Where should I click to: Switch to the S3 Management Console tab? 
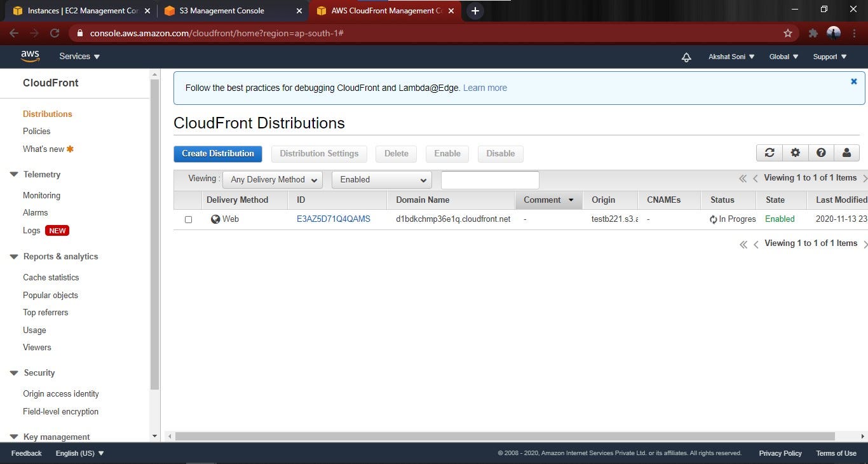pyautogui.click(x=233, y=11)
